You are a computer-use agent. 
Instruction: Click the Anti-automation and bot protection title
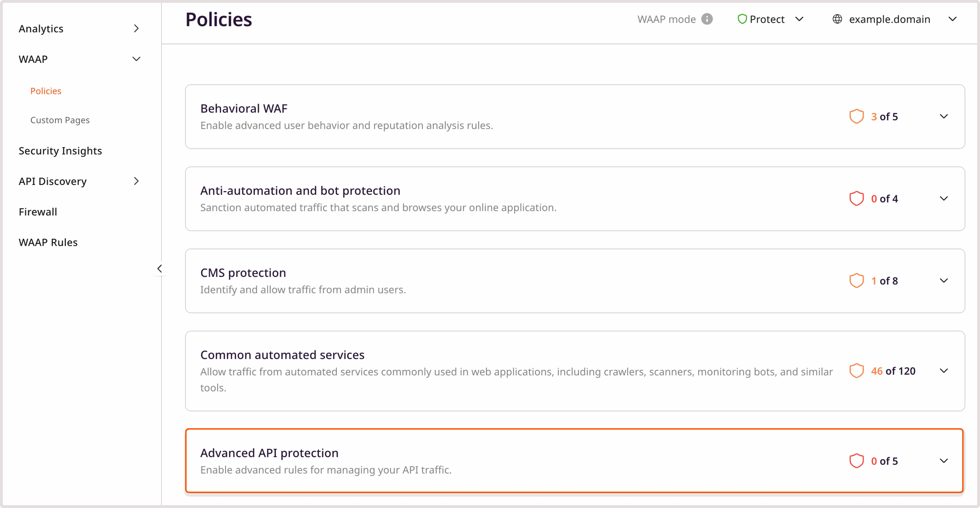click(301, 191)
